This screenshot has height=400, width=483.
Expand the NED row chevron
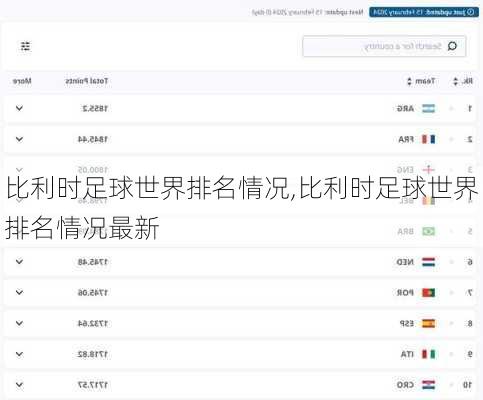point(19,262)
